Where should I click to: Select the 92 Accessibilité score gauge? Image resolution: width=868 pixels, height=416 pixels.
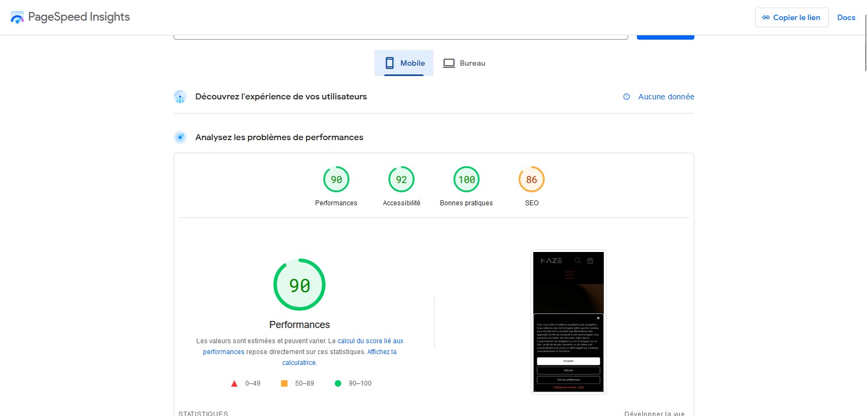coord(401,179)
